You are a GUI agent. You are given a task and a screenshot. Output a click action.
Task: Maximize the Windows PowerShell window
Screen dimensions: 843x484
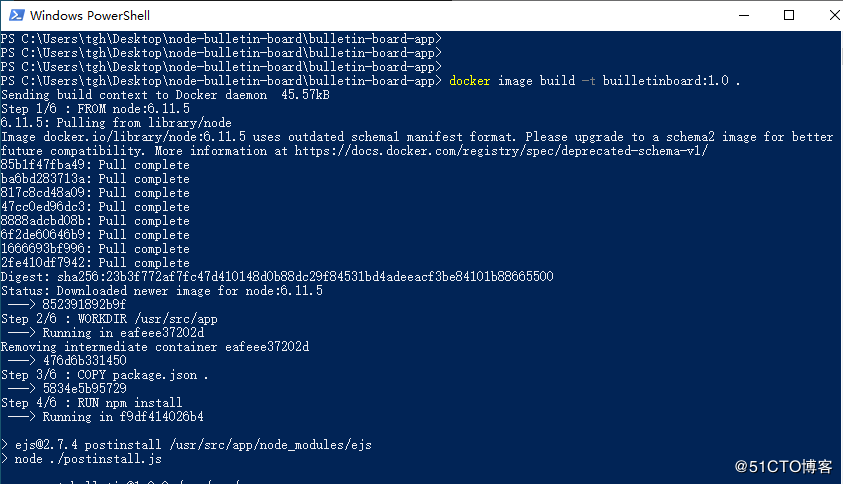click(x=789, y=15)
